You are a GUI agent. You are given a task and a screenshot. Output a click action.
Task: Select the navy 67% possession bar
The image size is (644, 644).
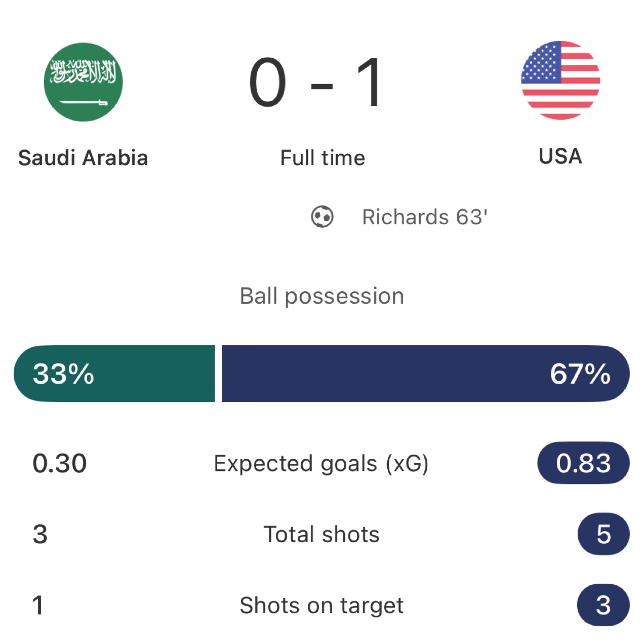pos(426,374)
